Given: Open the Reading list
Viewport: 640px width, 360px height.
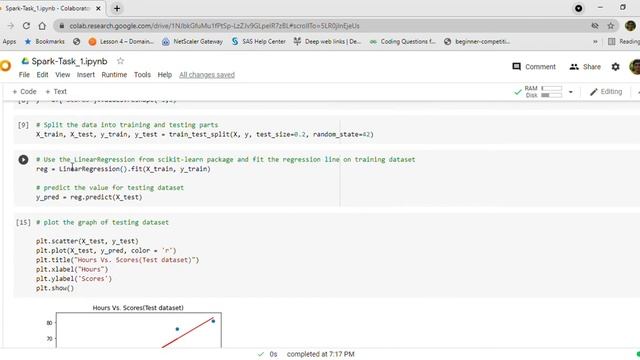Looking at the screenshot, I should point(624,42).
